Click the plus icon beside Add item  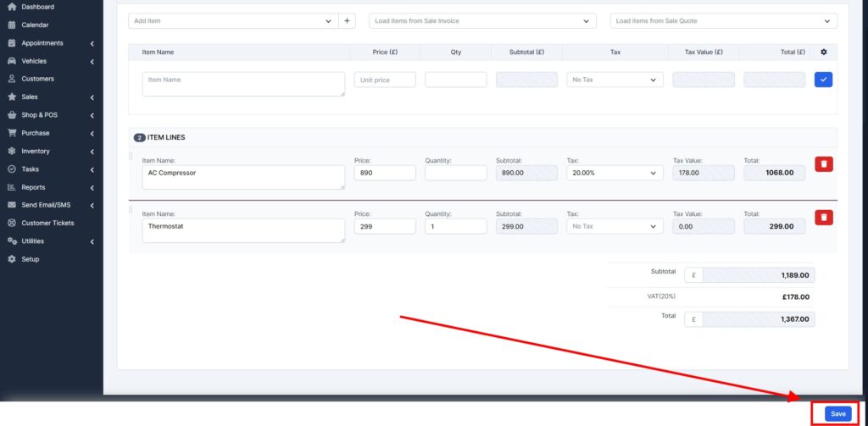click(x=348, y=21)
